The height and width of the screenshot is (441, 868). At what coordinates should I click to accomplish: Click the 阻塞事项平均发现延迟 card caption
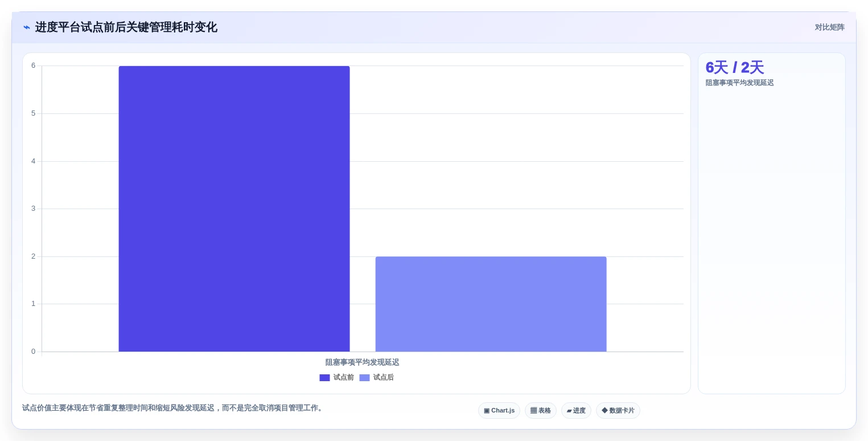point(739,83)
